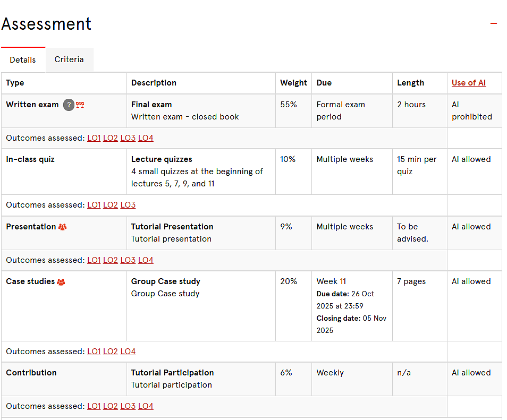Click the n/a length value
507x420 pixels.
pos(404,373)
